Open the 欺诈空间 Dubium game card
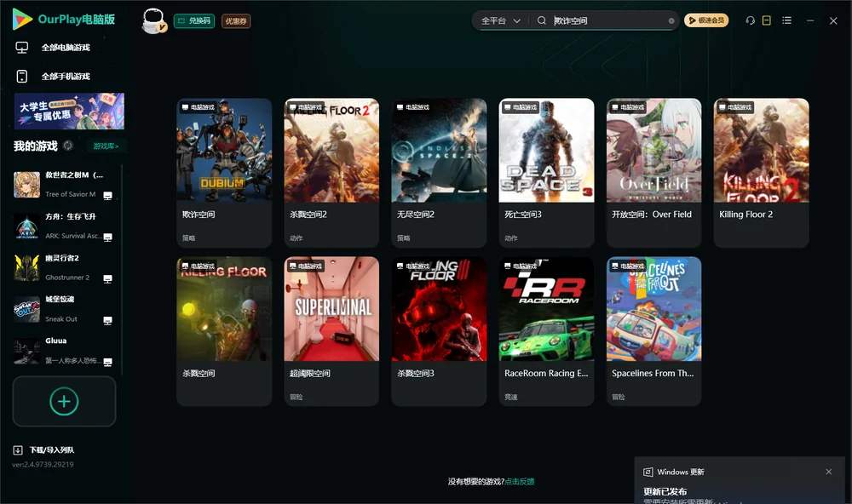 click(x=224, y=173)
